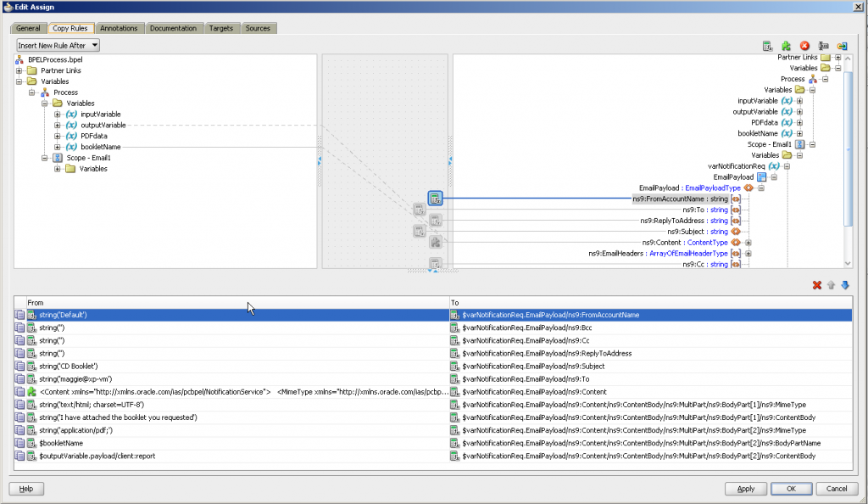868x504 pixels.
Task: Move selected rule down with blue arrow
Action: click(x=844, y=285)
